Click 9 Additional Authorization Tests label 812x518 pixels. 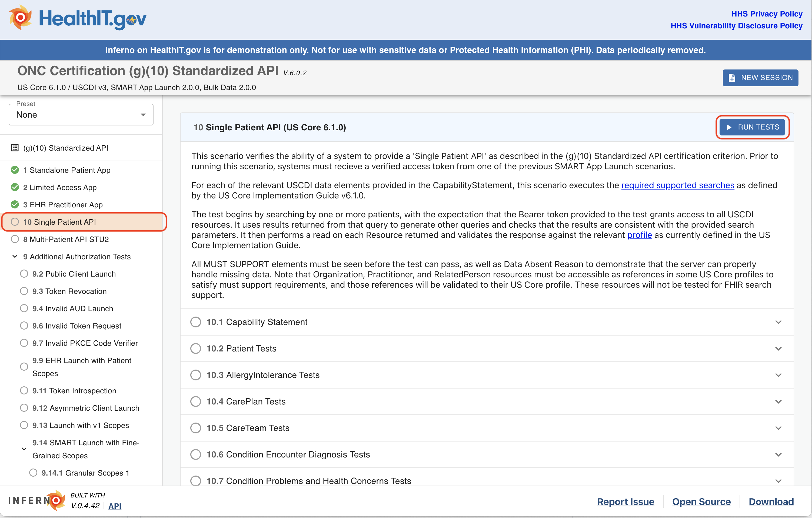pos(77,257)
